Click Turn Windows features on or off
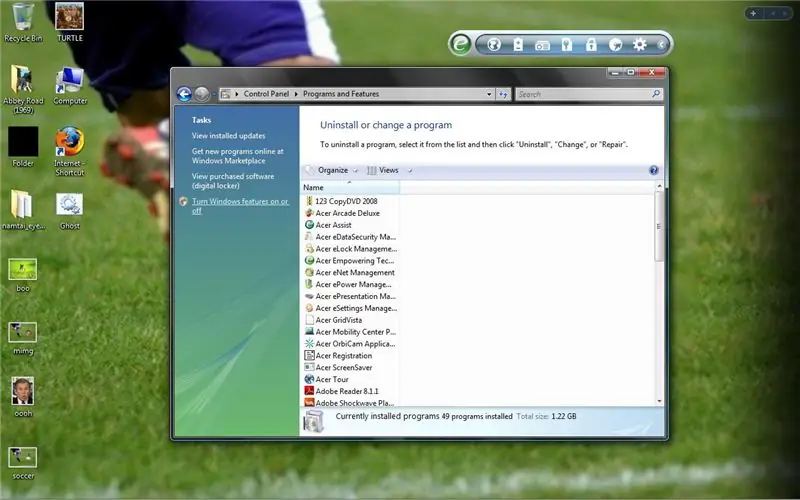This screenshot has width=800, height=500. pos(240,206)
